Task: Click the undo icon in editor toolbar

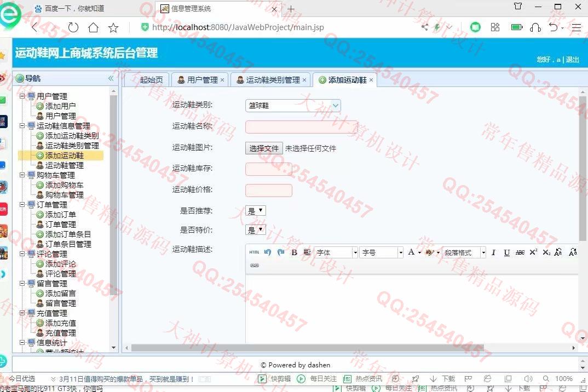Action: point(268,252)
